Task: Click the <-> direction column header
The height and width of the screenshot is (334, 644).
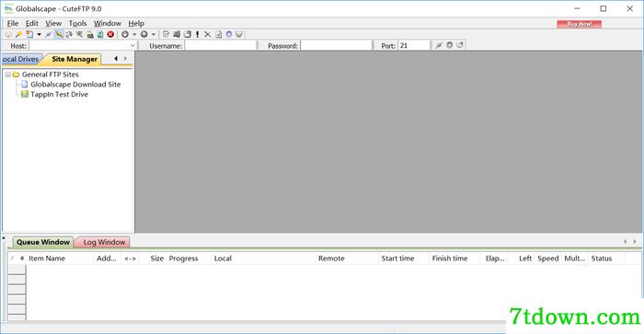Action: pos(131,259)
